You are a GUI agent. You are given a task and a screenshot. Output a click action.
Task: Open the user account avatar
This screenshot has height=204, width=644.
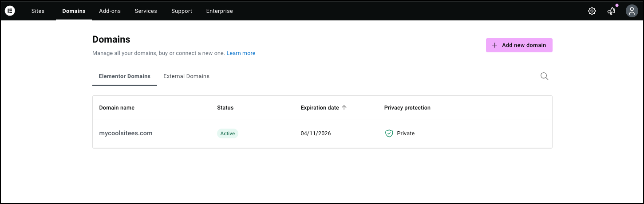coord(632,11)
